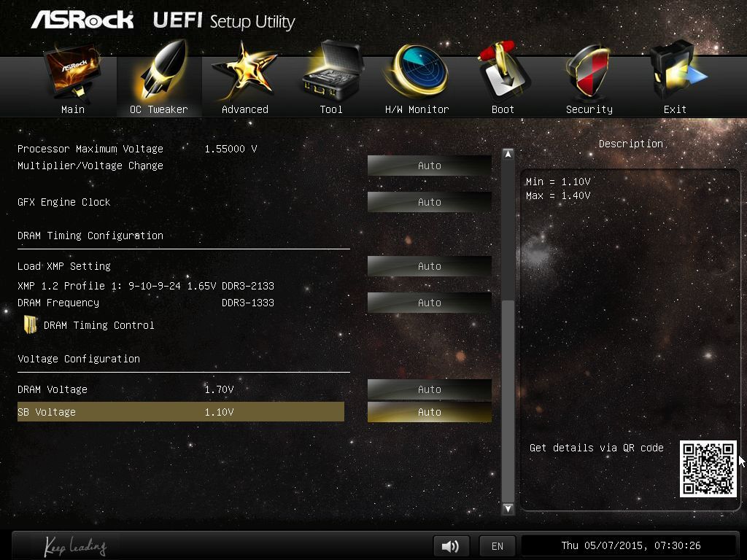Click the date and time display
747x560 pixels.
(631, 545)
